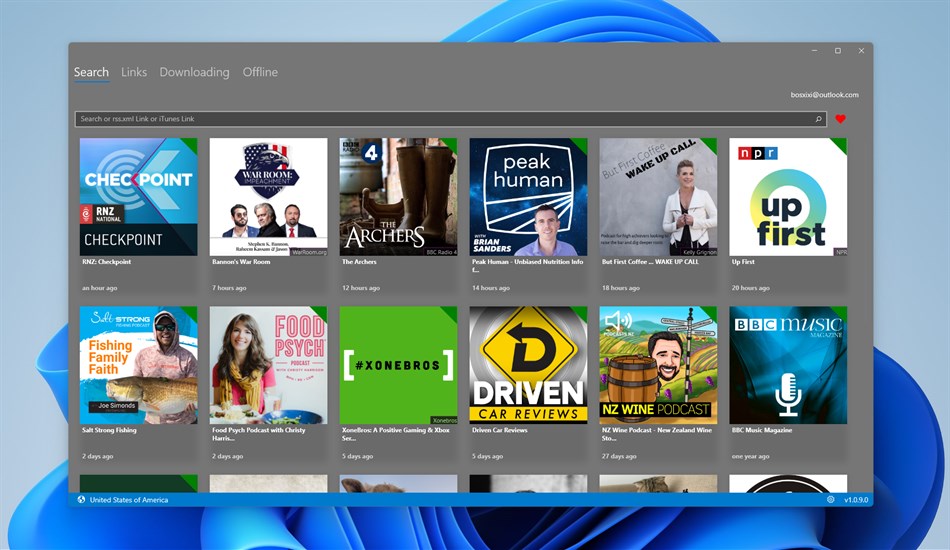The image size is (950, 550).
Task: Click 'Food Psych Podcast with Christy Harris' title
Action: [x=259, y=434]
